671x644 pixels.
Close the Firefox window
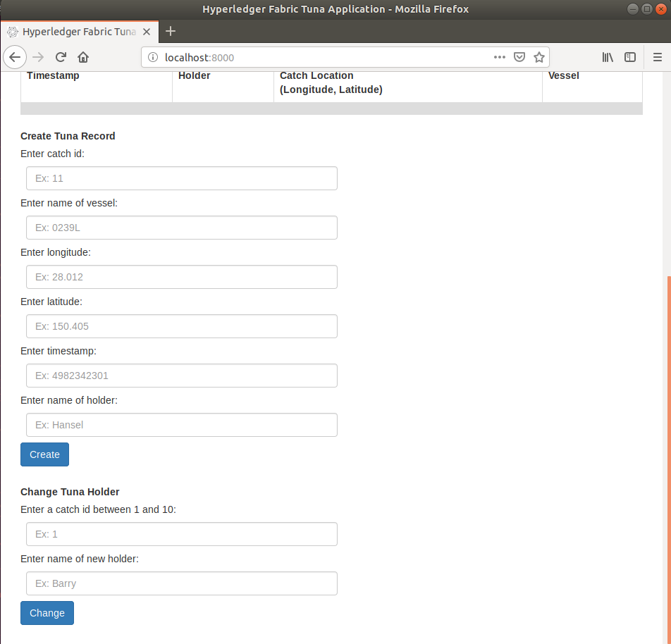661,9
